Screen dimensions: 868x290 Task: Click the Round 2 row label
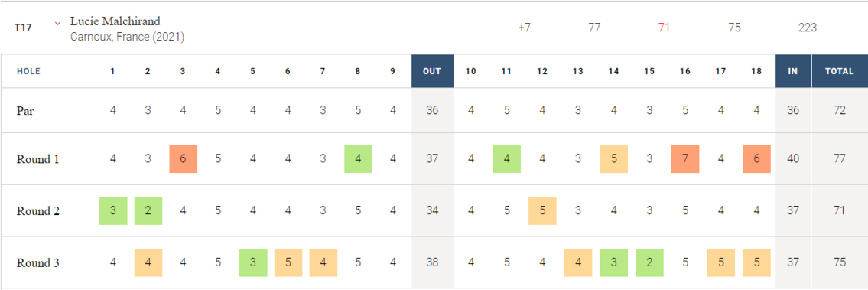click(x=38, y=211)
